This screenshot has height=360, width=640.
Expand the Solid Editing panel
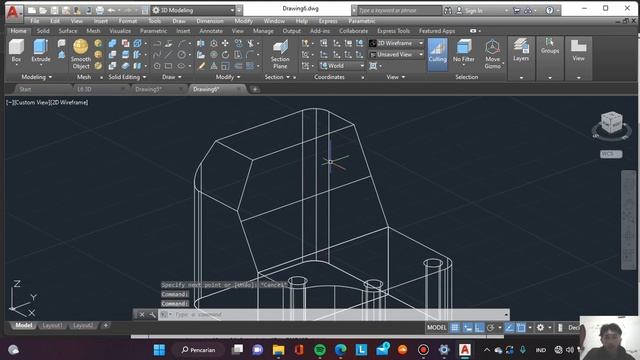(127, 77)
